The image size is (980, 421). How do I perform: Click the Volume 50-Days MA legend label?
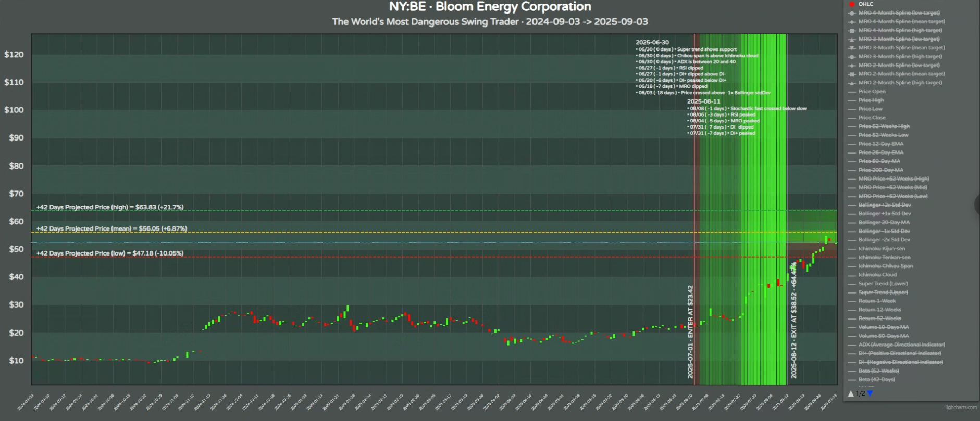(x=883, y=336)
